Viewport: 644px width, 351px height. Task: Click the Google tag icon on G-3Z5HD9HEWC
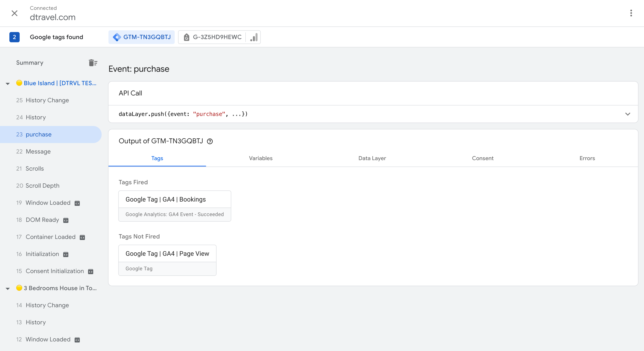186,37
